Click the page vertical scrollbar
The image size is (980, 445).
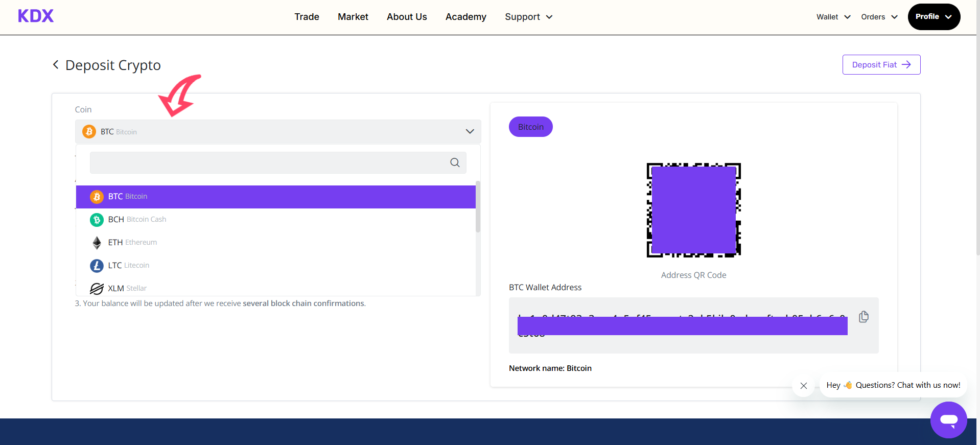click(x=978, y=128)
